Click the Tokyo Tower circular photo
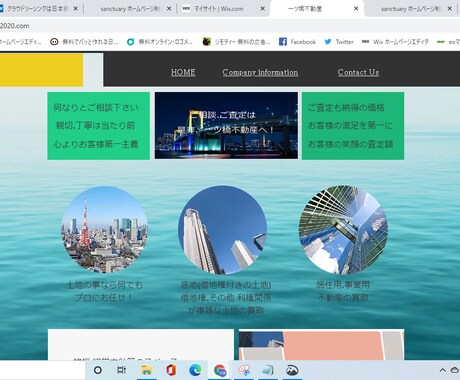This screenshot has height=380, width=460. (104, 230)
